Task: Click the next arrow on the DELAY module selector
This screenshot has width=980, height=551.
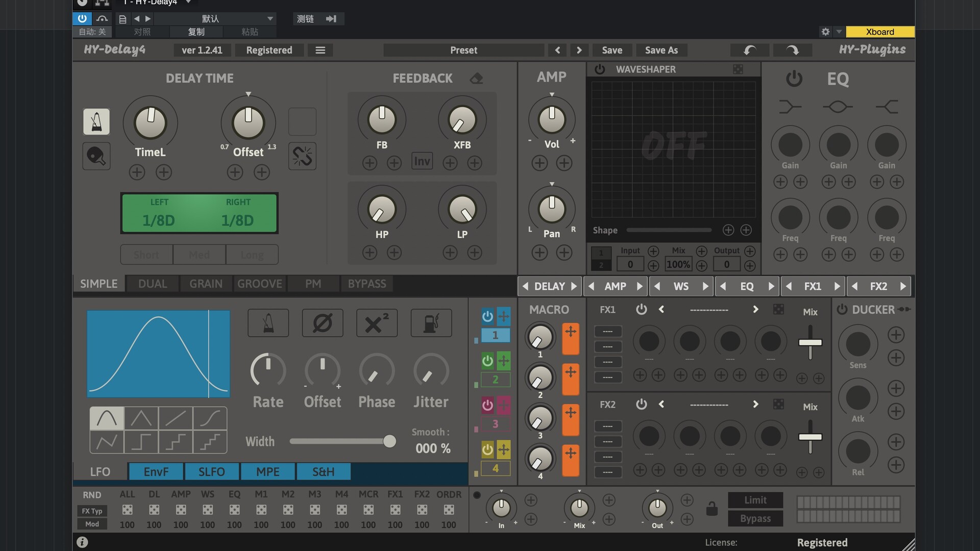Action: click(574, 286)
